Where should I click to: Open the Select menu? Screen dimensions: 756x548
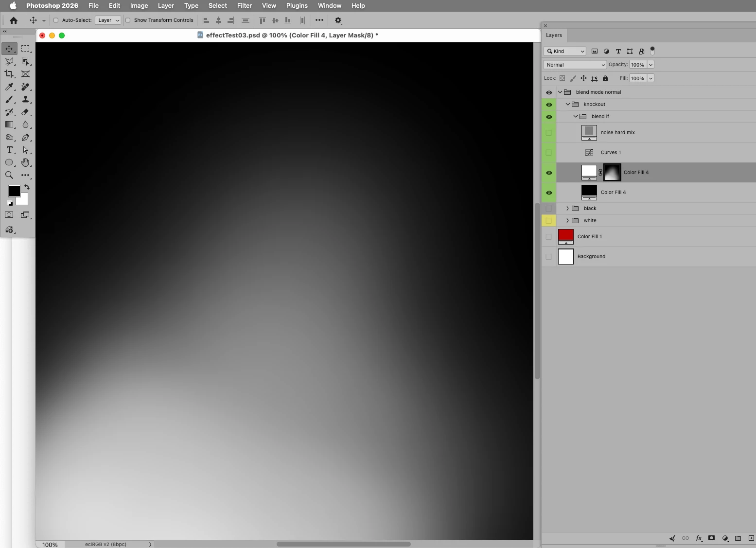pyautogui.click(x=218, y=5)
